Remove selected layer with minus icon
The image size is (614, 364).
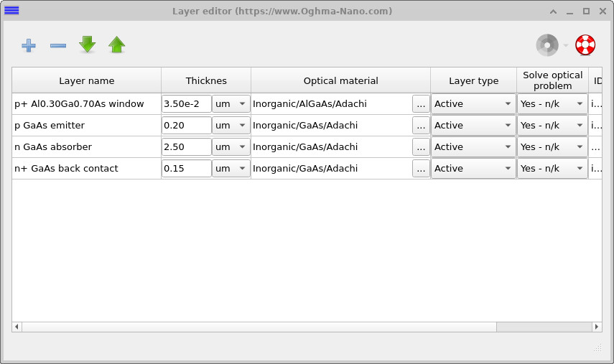[58, 45]
